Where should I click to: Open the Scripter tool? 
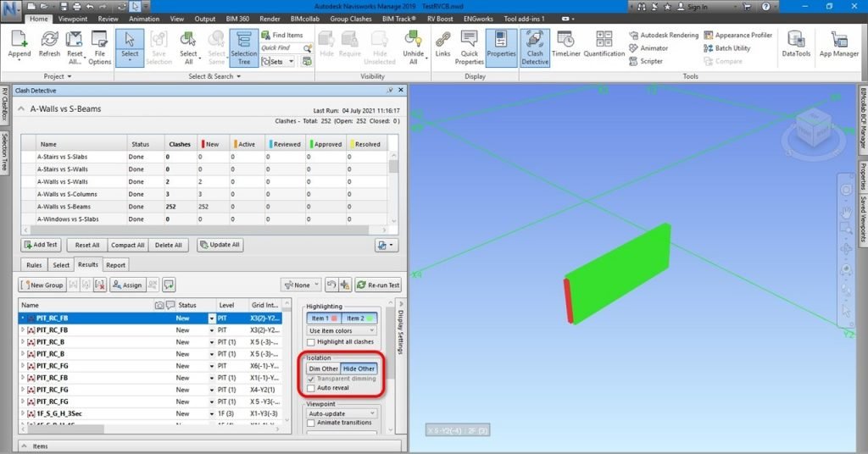(x=645, y=61)
